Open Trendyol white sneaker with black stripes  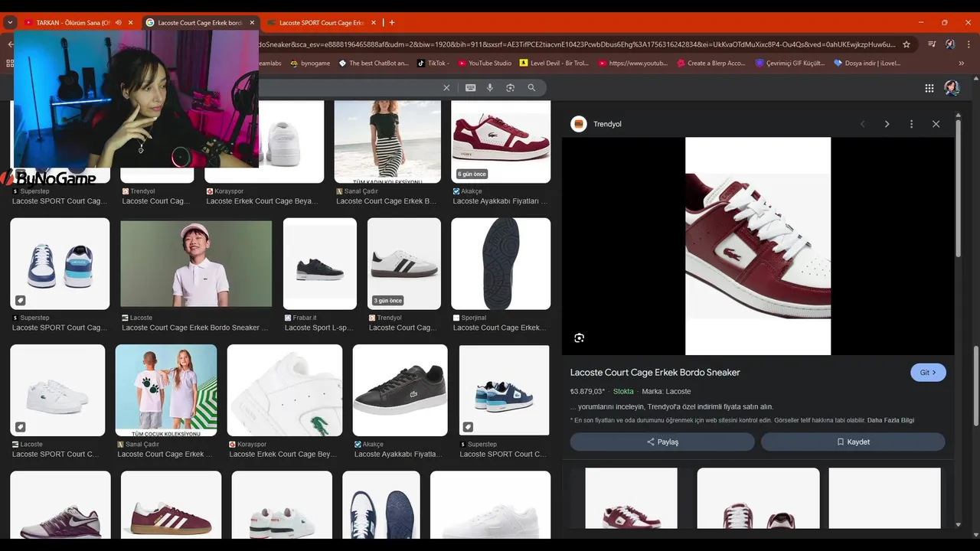(404, 264)
